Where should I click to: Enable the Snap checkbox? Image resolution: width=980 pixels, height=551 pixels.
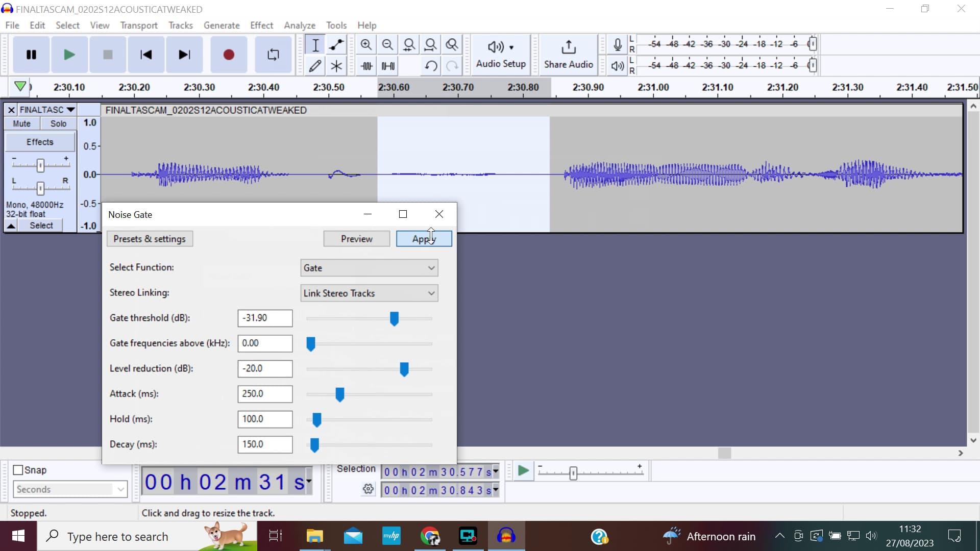pos(18,470)
